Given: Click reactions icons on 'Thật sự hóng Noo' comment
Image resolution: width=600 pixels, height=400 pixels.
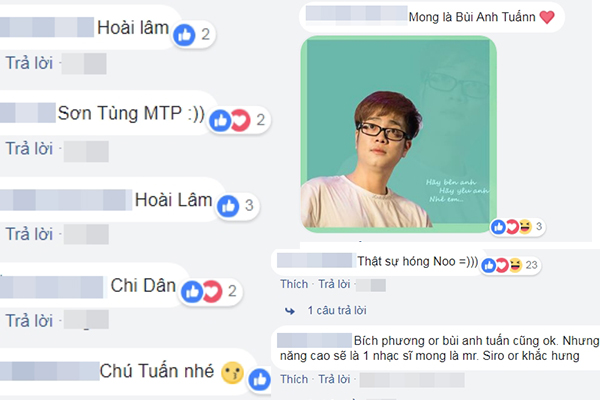Looking at the screenshot, I should (502, 265).
